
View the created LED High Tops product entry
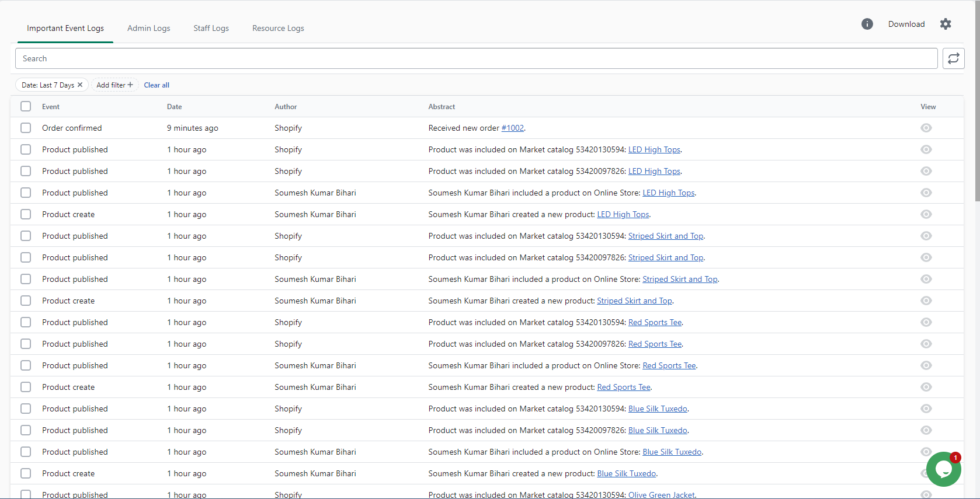coord(926,214)
